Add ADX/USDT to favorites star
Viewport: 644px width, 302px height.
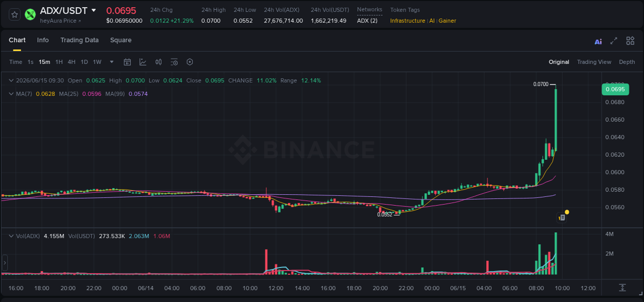point(15,15)
